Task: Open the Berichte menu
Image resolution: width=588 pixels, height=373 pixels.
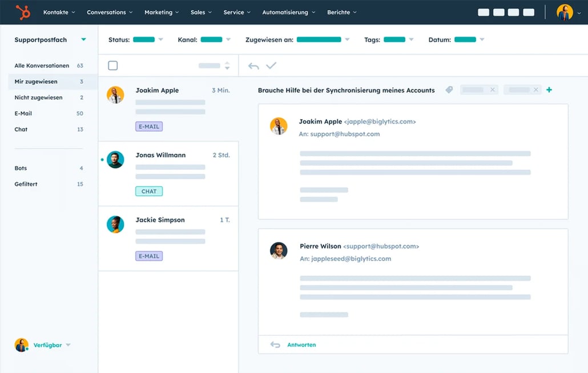Action: click(342, 12)
